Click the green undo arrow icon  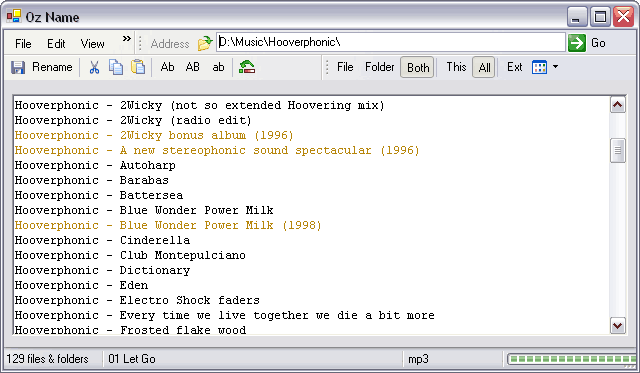click(247, 67)
